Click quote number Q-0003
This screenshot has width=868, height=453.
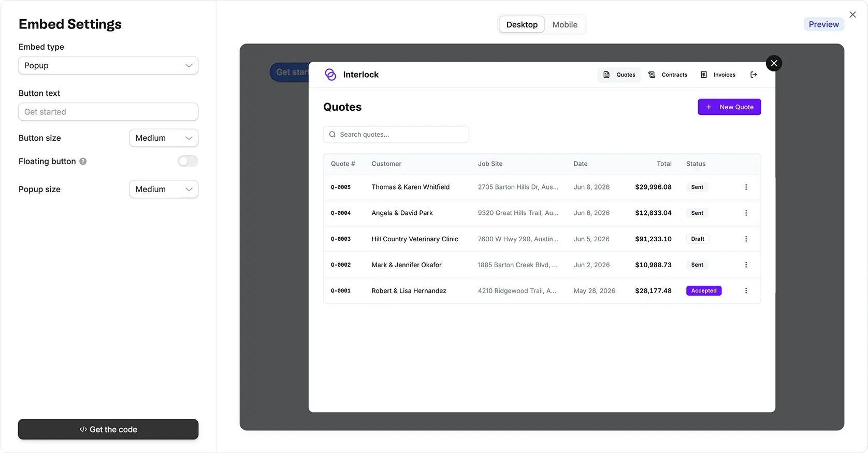click(341, 239)
